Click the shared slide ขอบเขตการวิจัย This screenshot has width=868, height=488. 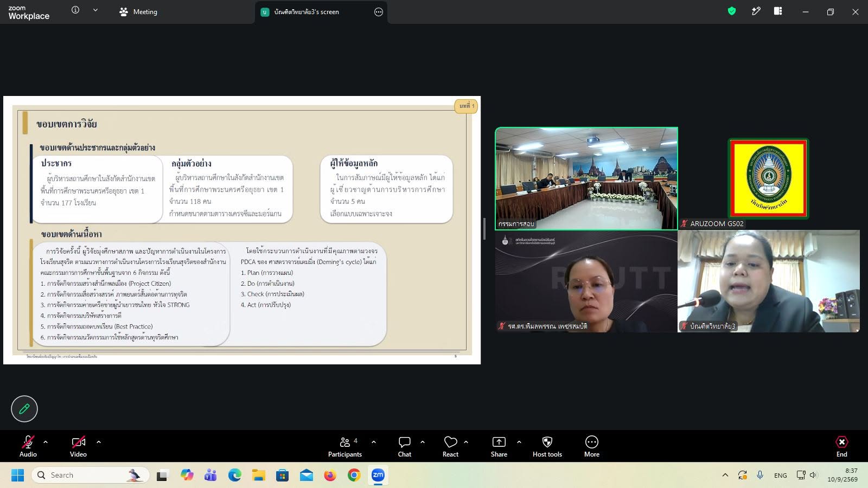242,230
